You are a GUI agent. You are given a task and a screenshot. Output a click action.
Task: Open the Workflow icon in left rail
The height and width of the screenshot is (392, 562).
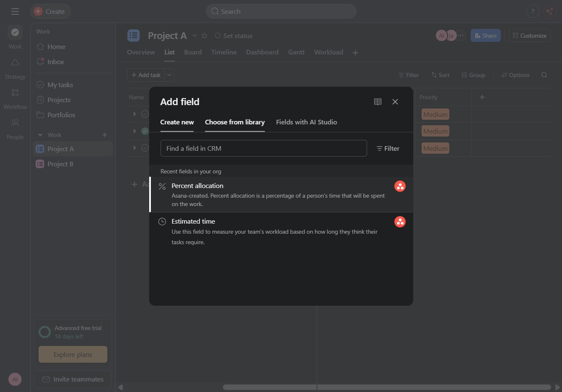click(x=15, y=93)
